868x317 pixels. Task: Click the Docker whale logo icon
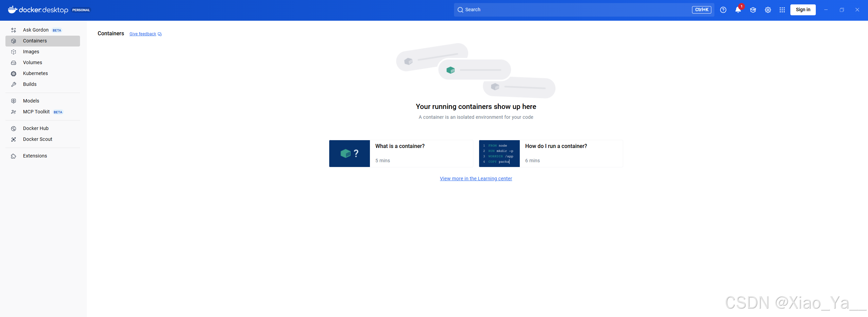pyautogui.click(x=13, y=10)
